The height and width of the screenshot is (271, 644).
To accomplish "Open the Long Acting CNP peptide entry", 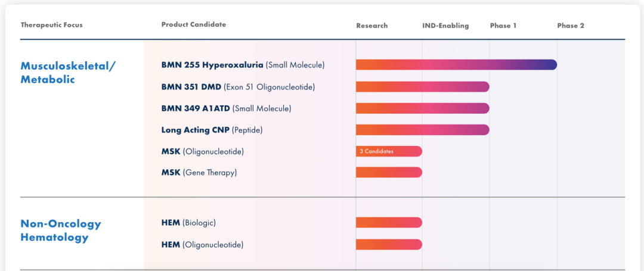I will (x=212, y=130).
